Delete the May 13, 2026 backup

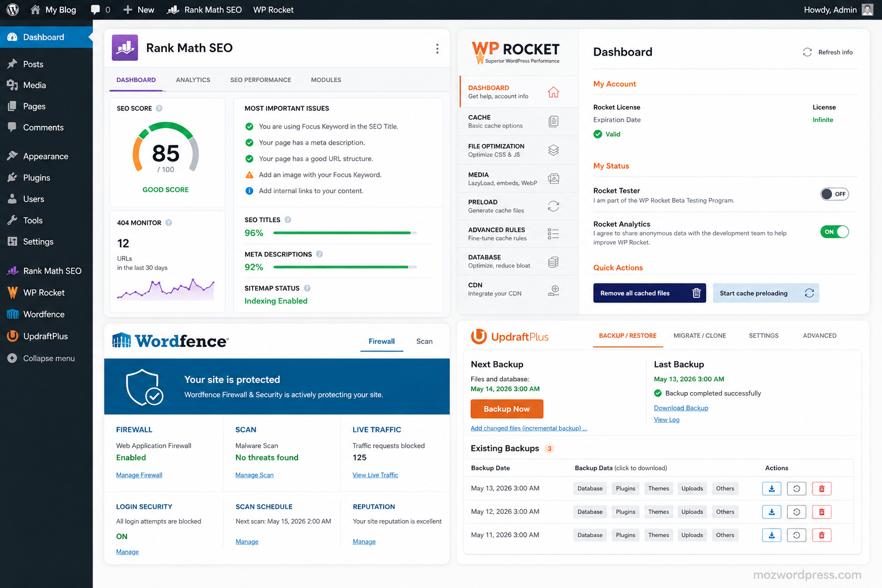[x=822, y=489]
